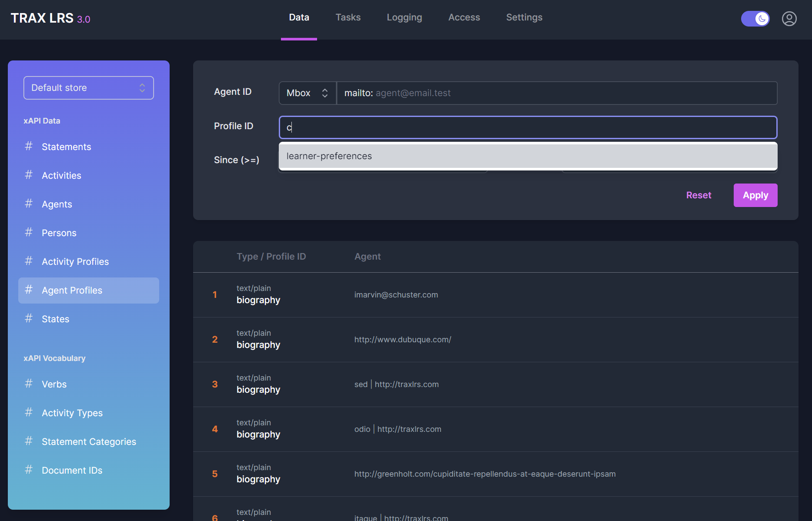
Task: Open the Default store dropdown
Action: coord(88,88)
